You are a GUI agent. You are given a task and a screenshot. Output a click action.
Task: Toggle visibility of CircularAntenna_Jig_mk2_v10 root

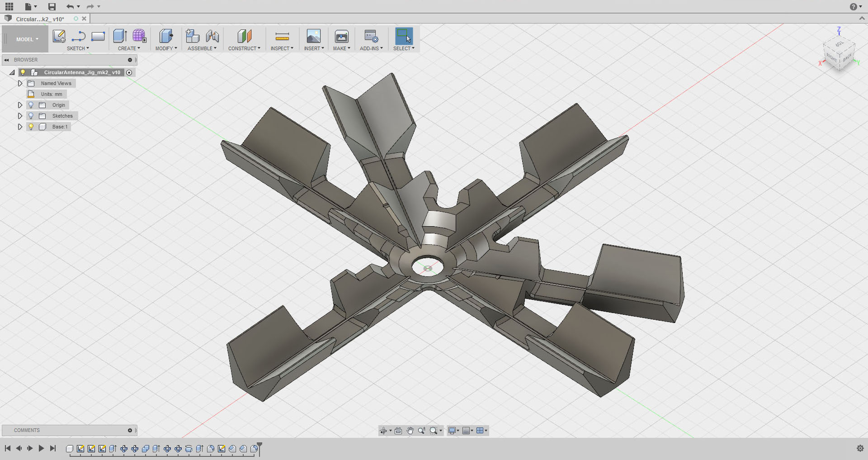pos(23,72)
